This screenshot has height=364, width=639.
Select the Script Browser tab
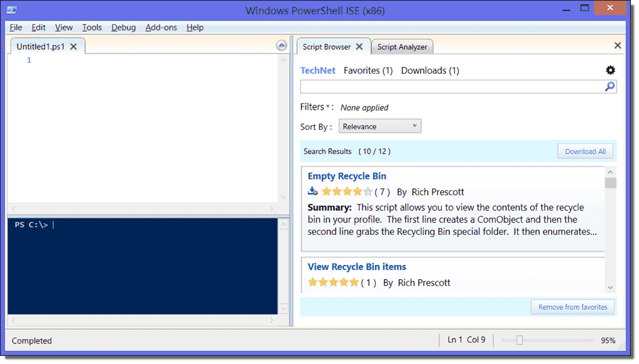click(326, 47)
